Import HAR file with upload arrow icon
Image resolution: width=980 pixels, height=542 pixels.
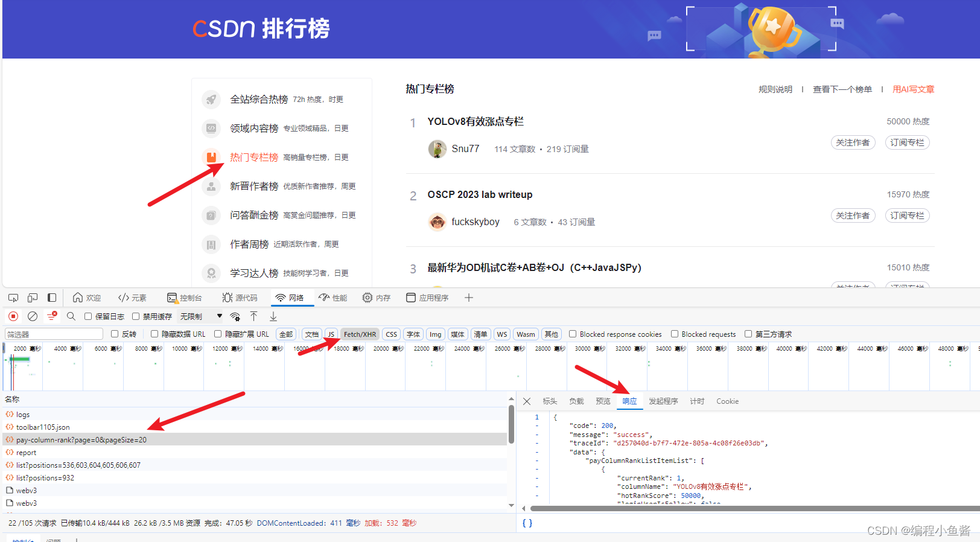(x=254, y=316)
